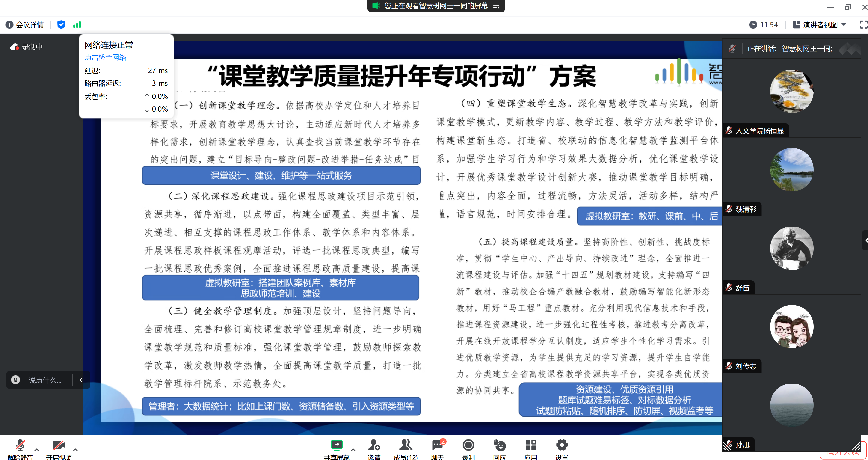This screenshot has height=460, width=868.
Task: Expand video options arrow beside camera
Action: (x=75, y=450)
